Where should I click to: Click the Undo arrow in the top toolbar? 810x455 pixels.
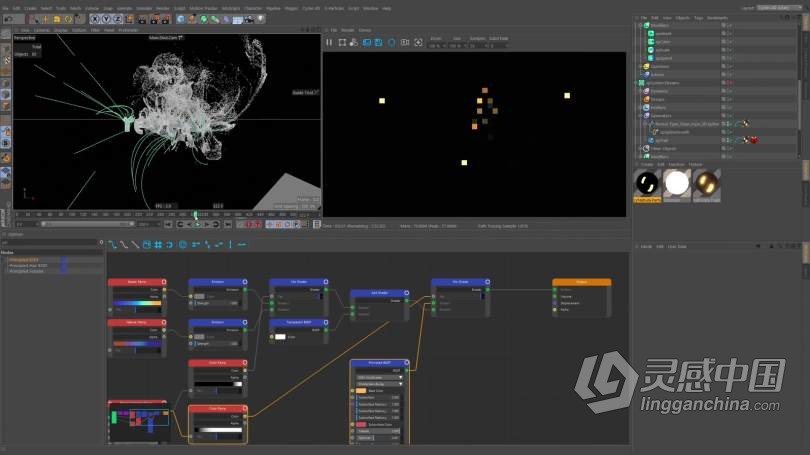tap(8, 19)
